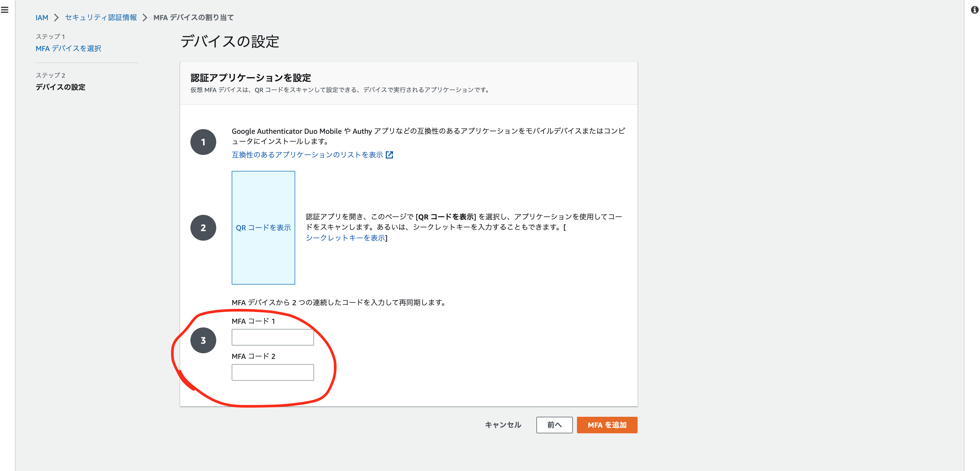Screen dimensions: 980x471
Task: Click inside the MFA コード 2 field
Action: (x=272, y=372)
